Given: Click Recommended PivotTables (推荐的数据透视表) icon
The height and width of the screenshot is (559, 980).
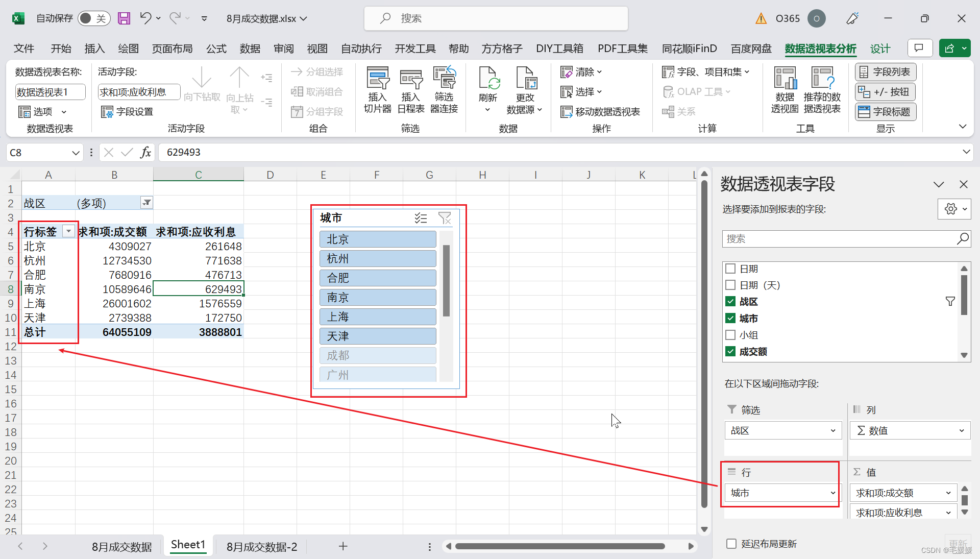Looking at the screenshot, I should click(x=822, y=90).
